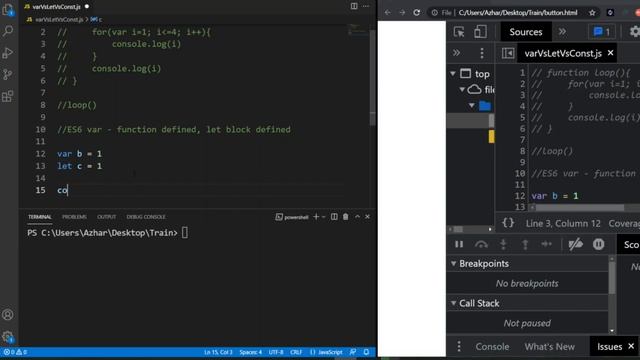Switch to the DEBUG CONSOLE tab
The width and height of the screenshot is (640, 360).
(146, 217)
